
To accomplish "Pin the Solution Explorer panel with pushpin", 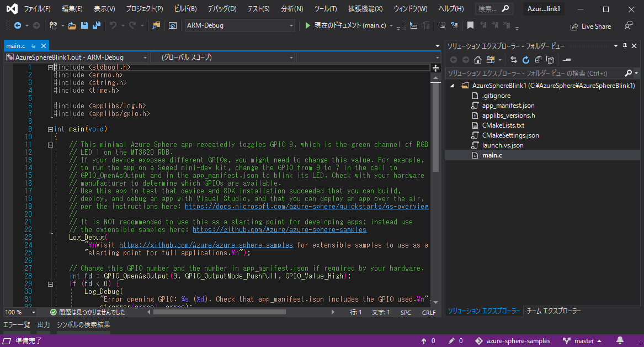I will tap(625, 46).
